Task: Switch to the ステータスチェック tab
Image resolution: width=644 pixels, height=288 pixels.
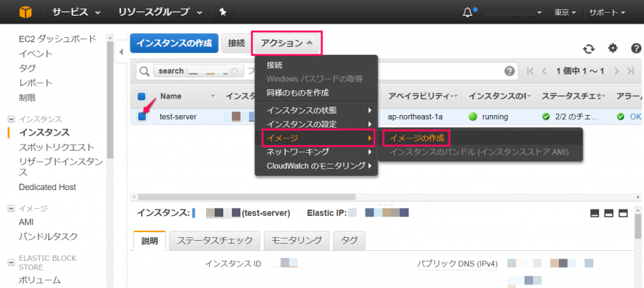Action: point(215,241)
